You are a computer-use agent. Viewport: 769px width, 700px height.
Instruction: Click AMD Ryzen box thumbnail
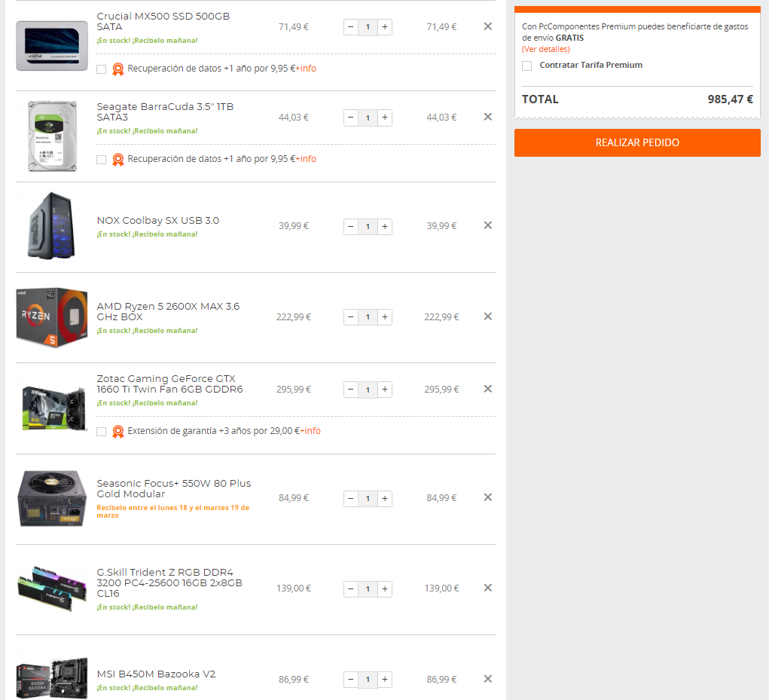pyautogui.click(x=52, y=317)
